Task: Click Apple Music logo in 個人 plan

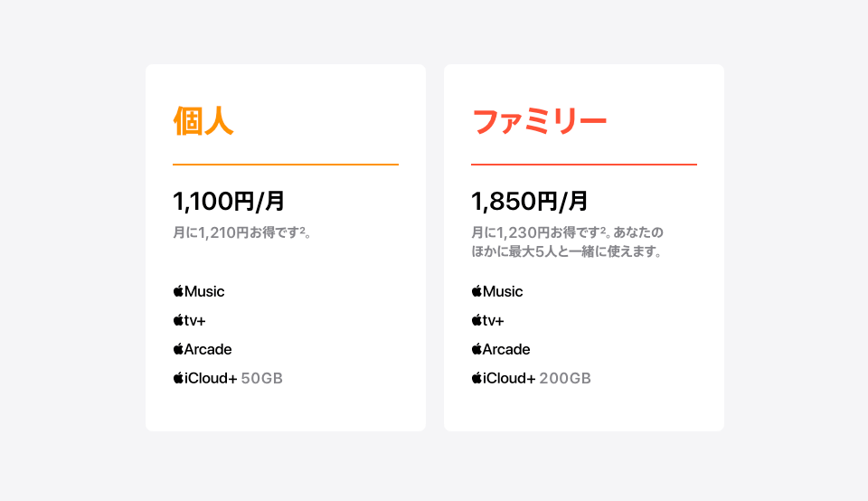Action: tap(199, 291)
